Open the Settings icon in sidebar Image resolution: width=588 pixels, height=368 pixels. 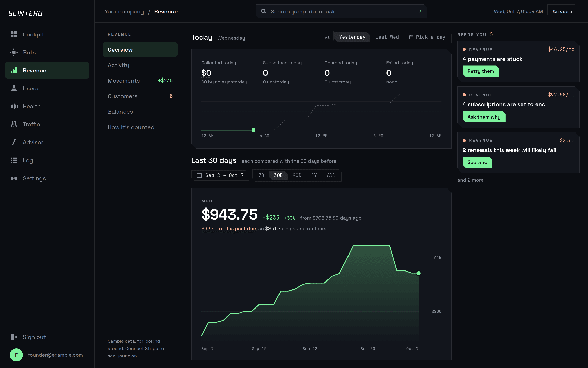point(14,178)
